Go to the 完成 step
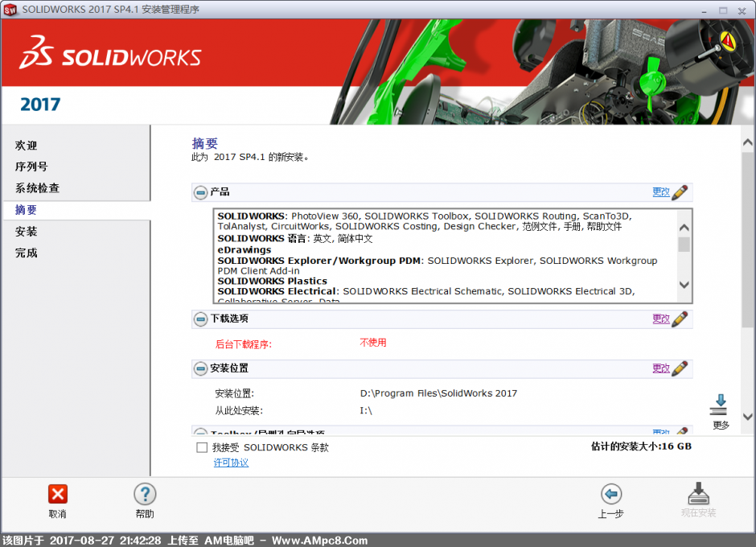Image resolution: width=756 pixels, height=547 pixels. coord(26,253)
